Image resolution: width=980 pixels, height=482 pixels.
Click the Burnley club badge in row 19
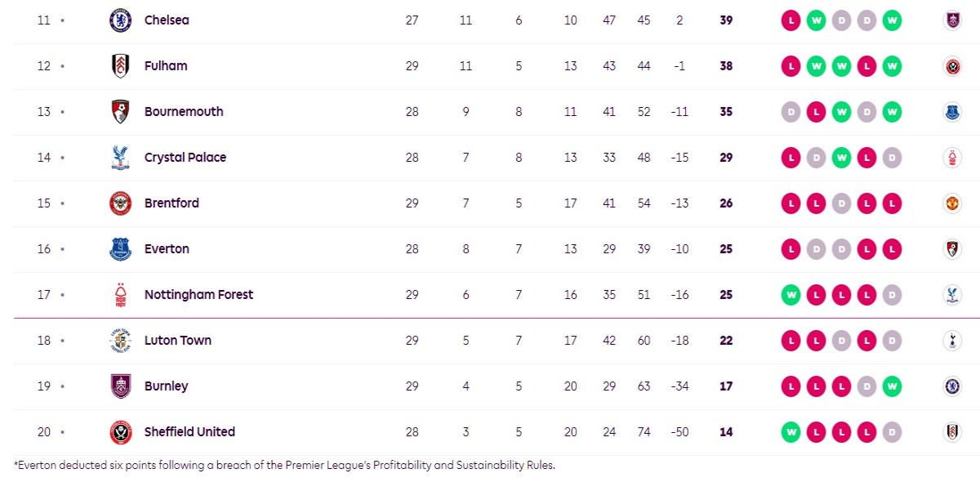[120, 386]
